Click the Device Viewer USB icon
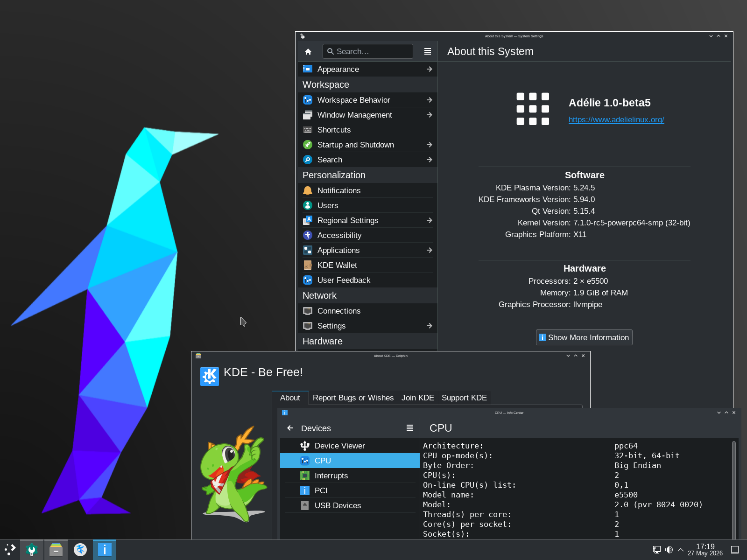747x560 pixels. click(305, 446)
